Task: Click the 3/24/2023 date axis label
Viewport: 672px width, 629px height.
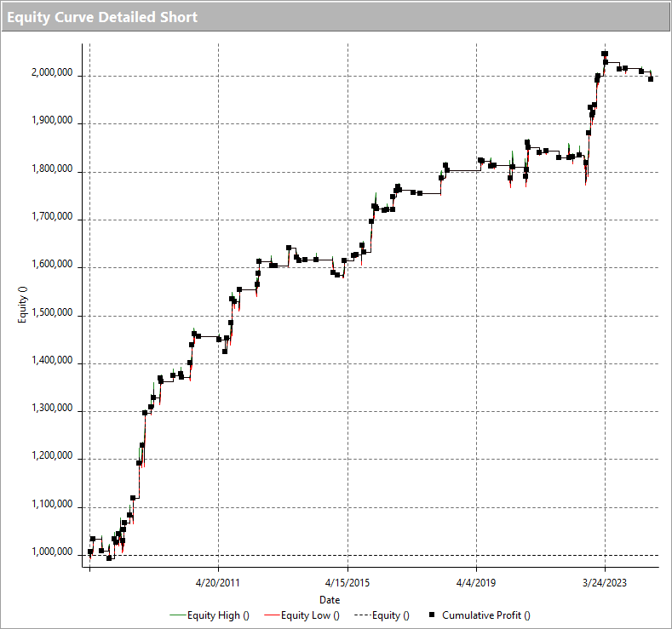Action: (x=604, y=583)
